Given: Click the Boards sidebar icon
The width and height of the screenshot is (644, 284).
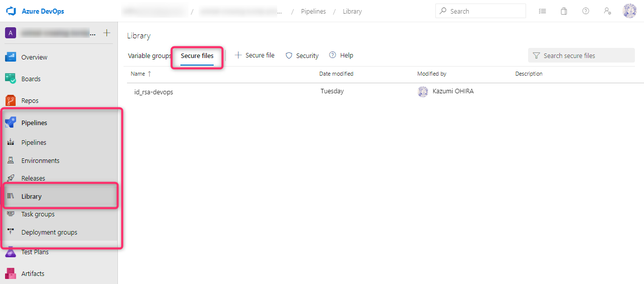Looking at the screenshot, I should pyautogui.click(x=11, y=79).
